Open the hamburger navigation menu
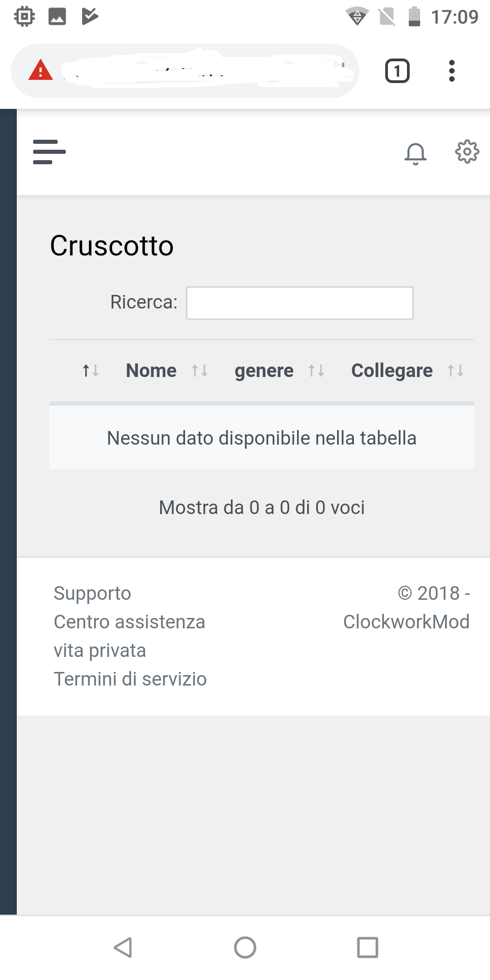490x980 pixels. [49, 152]
